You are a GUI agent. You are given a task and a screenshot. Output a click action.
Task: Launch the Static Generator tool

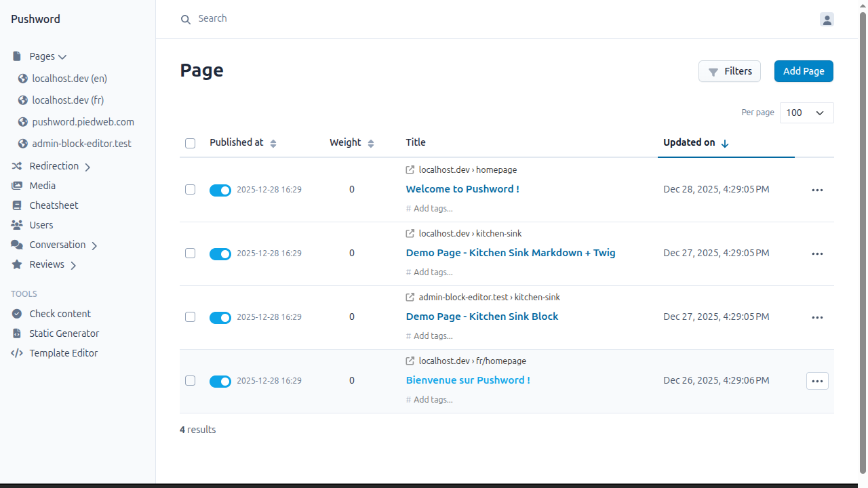point(62,333)
